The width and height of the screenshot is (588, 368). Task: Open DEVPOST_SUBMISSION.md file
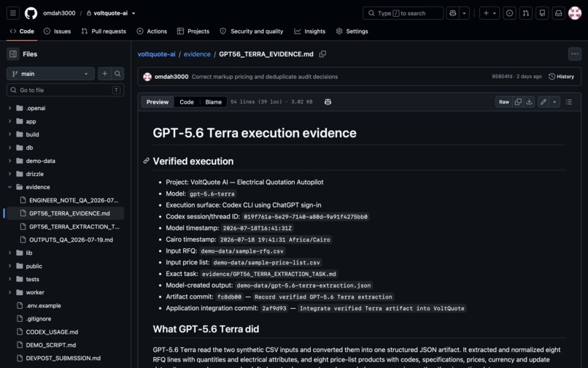point(63,359)
